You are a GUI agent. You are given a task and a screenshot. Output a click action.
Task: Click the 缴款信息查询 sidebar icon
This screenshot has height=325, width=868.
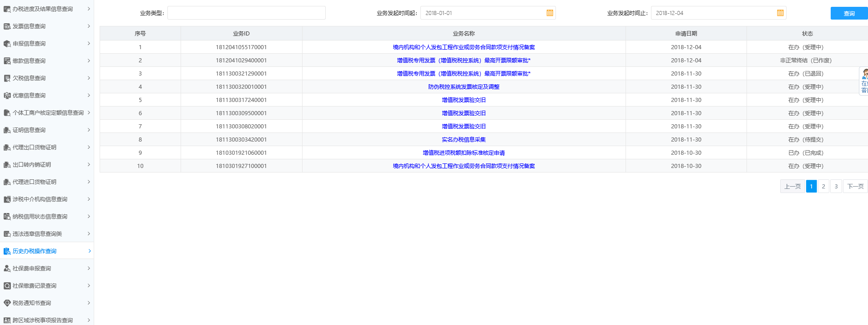click(x=7, y=61)
